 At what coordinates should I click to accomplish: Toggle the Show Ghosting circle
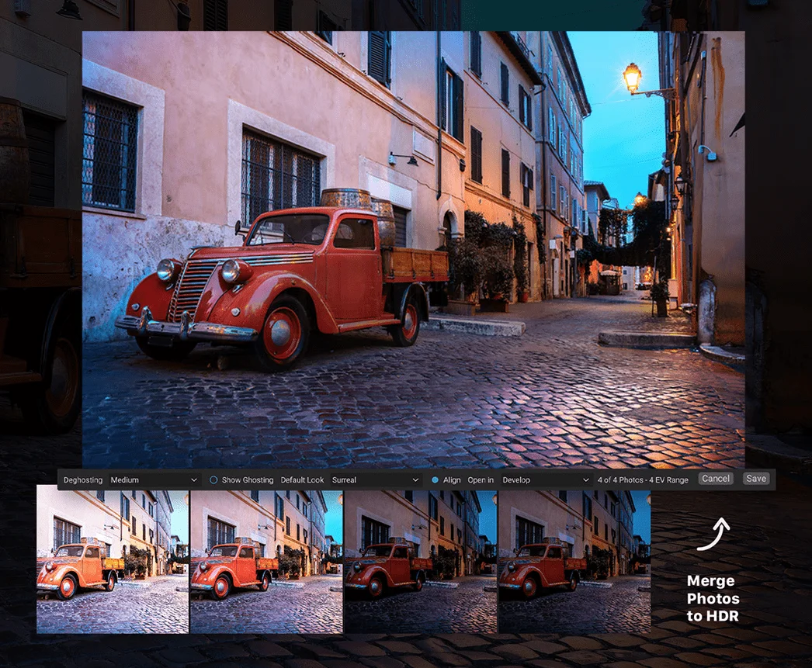click(213, 480)
